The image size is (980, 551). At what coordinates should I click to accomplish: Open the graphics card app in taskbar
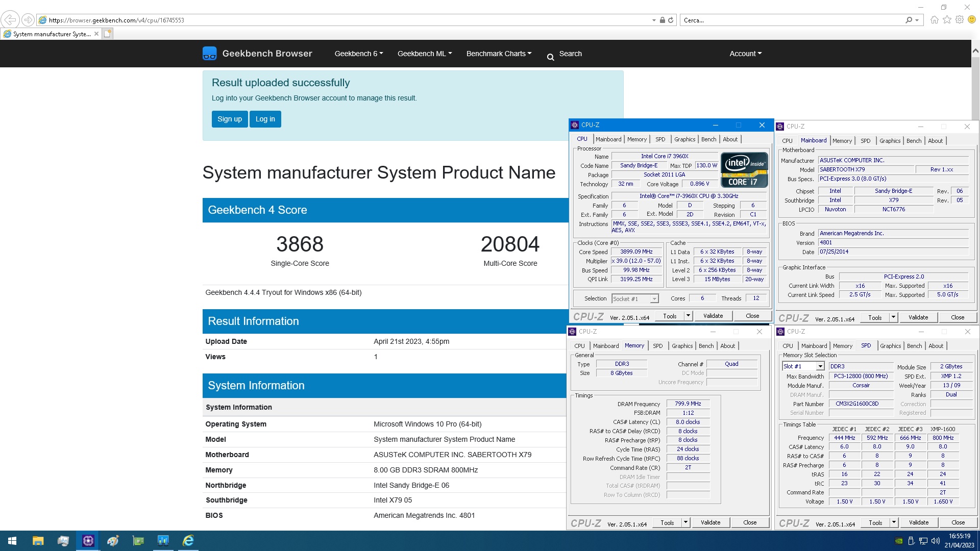pos(138,541)
